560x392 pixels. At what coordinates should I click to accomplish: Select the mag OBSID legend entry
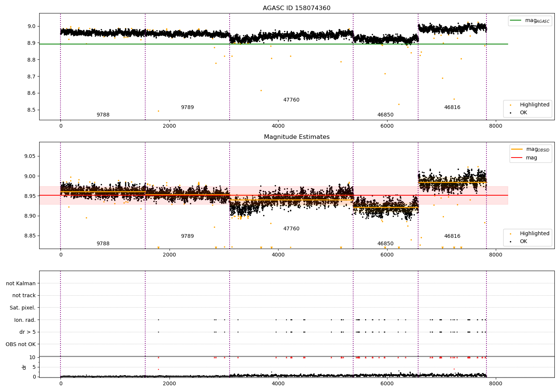point(531,149)
